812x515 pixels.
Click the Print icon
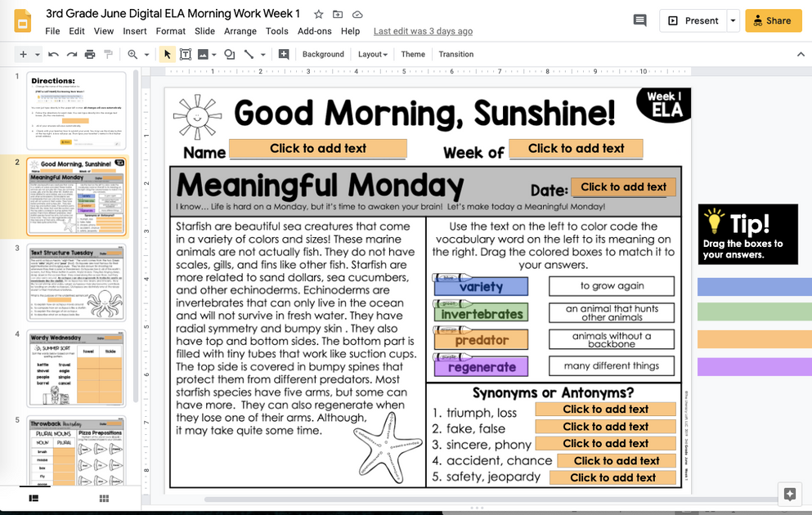point(87,54)
